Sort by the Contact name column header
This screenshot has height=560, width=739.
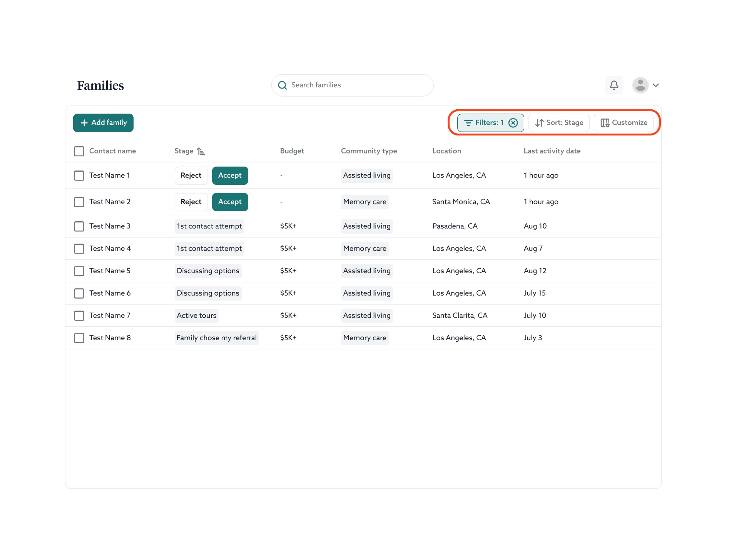tap(113, 151)
